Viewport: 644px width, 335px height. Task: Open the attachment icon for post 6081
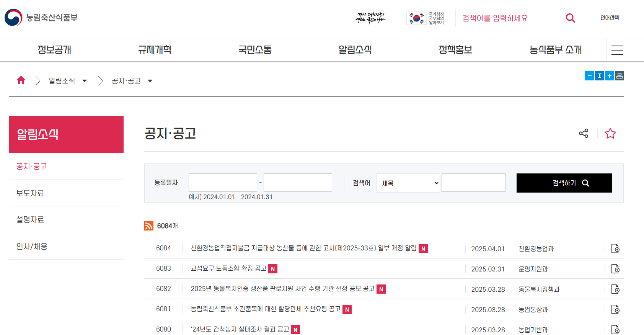[615, 309]
